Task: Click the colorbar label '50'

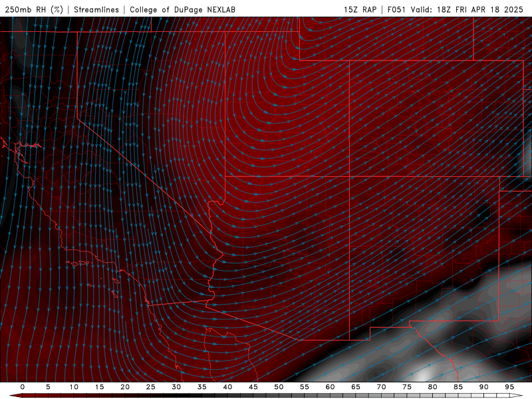Action: point(279,387)
